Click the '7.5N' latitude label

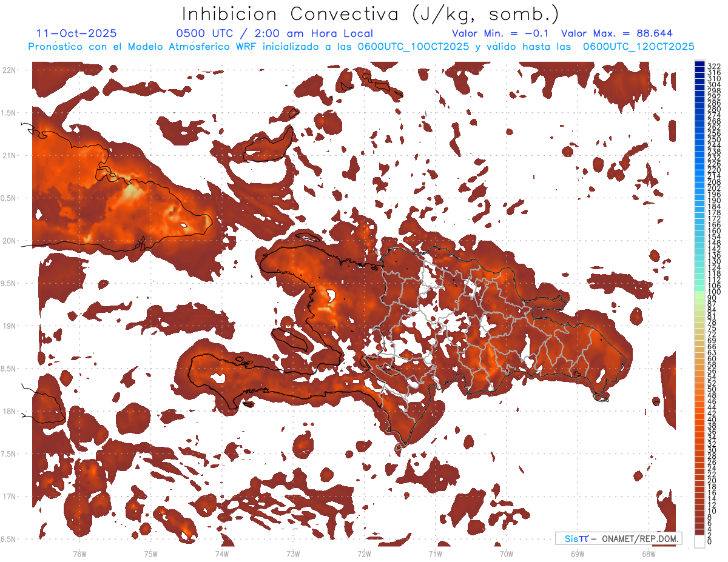tap(9, 454)
